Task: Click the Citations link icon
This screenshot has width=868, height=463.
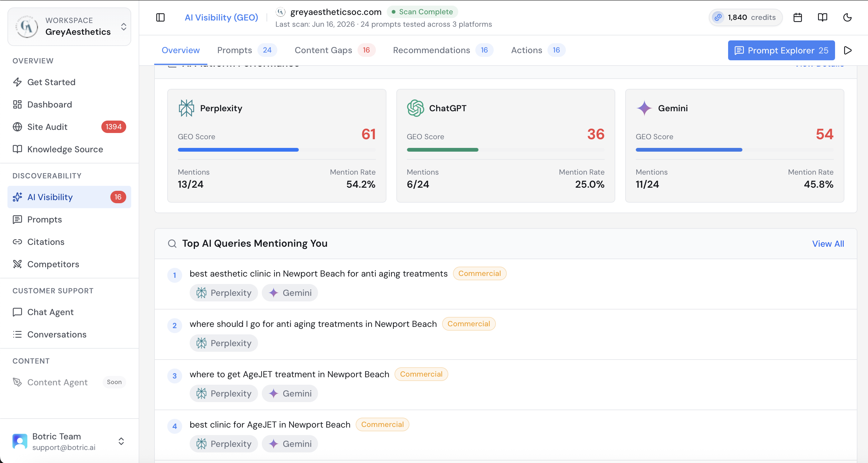Action: point(17,242)
